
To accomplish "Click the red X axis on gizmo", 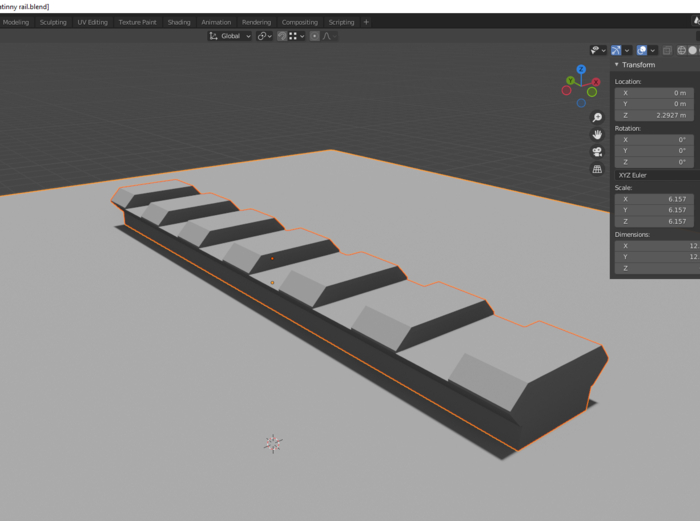I will (596, 82).
